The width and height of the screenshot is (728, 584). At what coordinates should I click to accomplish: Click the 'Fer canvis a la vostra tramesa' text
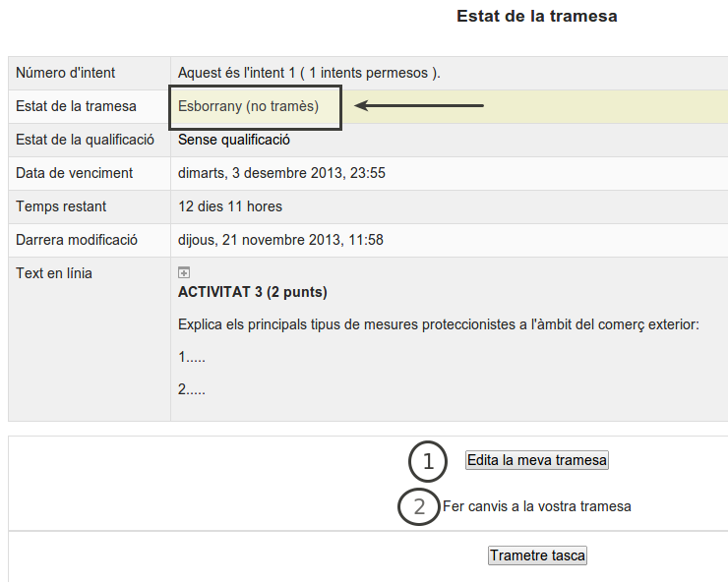point(537,506)
